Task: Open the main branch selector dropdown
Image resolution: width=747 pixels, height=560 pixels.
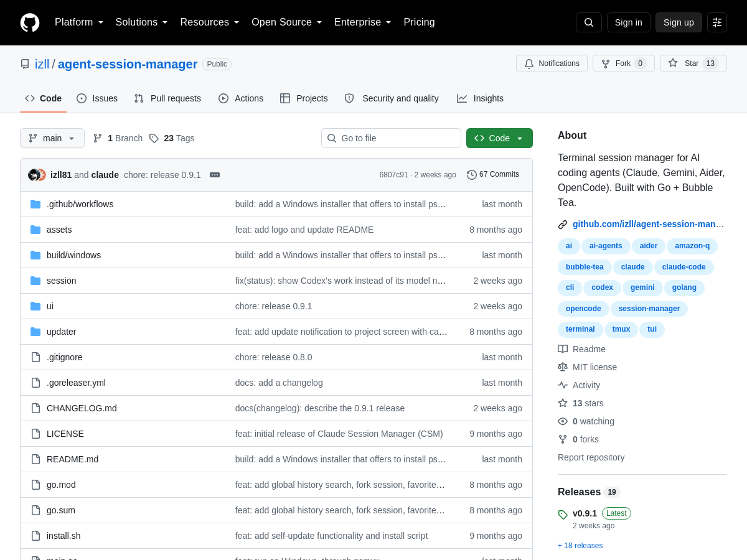Action: coord(52,138)
